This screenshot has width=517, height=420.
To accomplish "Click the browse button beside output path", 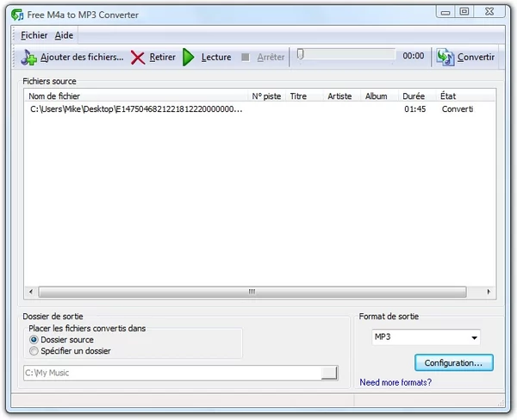I will pos(329,373).
